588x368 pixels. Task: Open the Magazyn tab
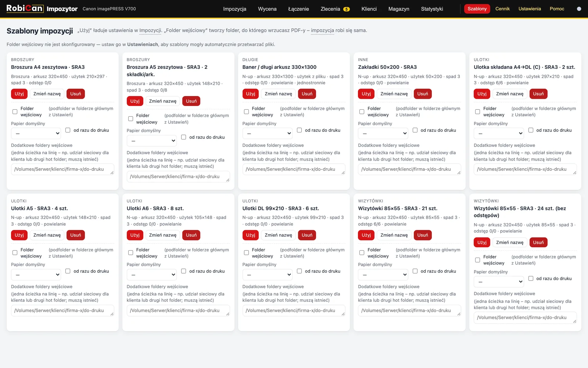pyautogui.click(x=399, y=9)
